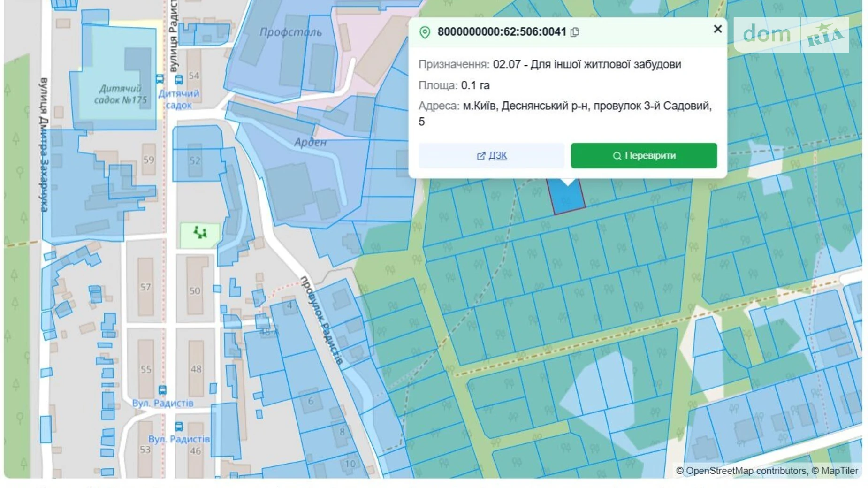
Task: Click the Профсталь building label on the map
Action: [x=290, y=32]
